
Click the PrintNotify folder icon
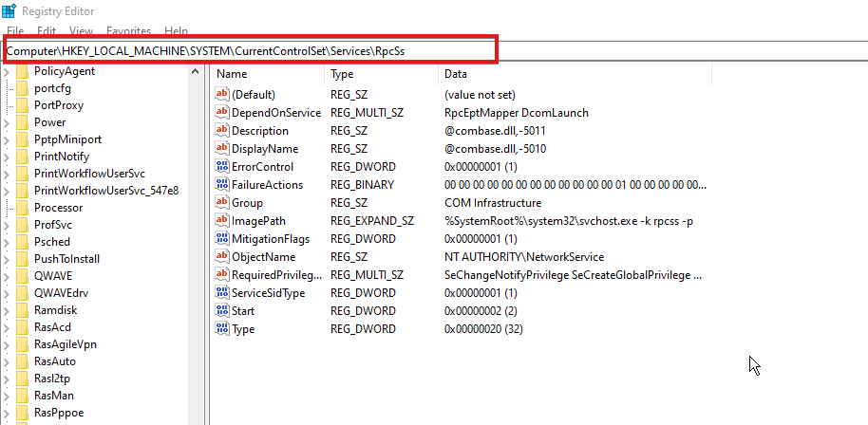coord(22,157)
